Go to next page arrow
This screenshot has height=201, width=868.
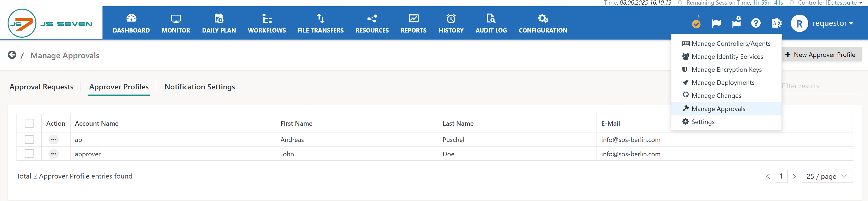click(794, 176)
